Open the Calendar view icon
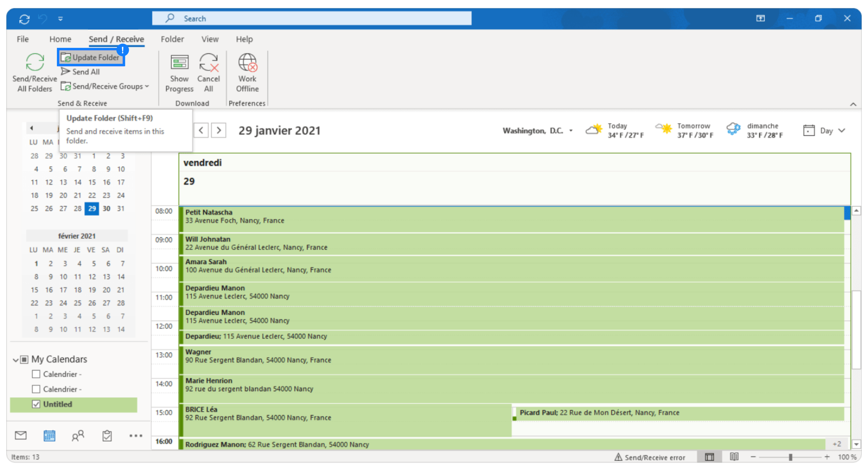 coord(49,435)
